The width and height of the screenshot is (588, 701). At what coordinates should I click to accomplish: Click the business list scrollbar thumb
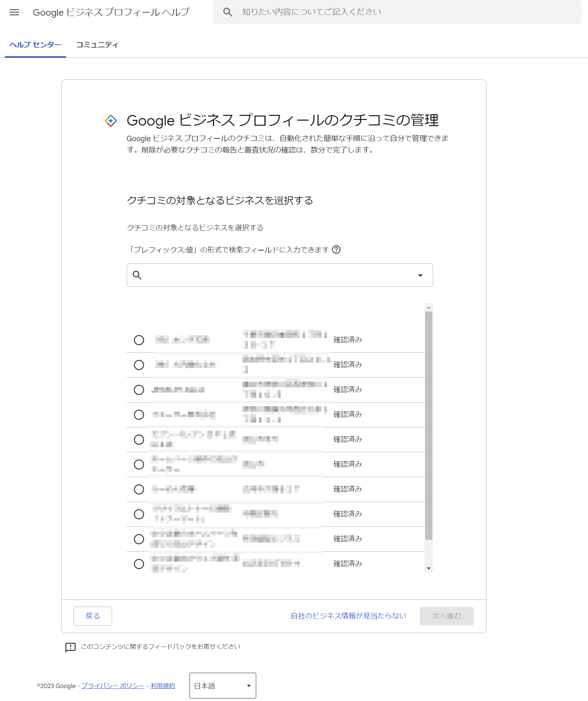429,426
